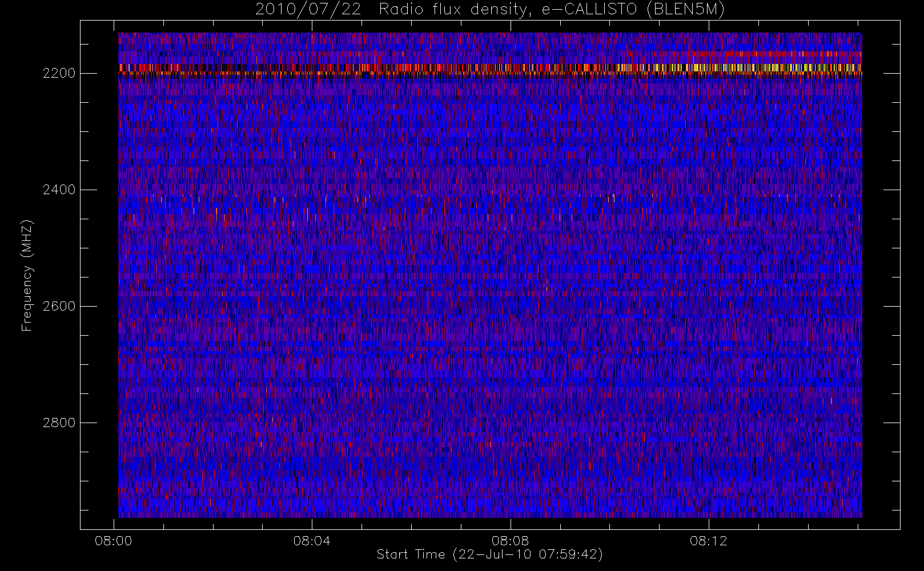Click the bright yellow band near 2200 MHz
The width and height of the screenshot is (924, 571).
tap(490, 69)
